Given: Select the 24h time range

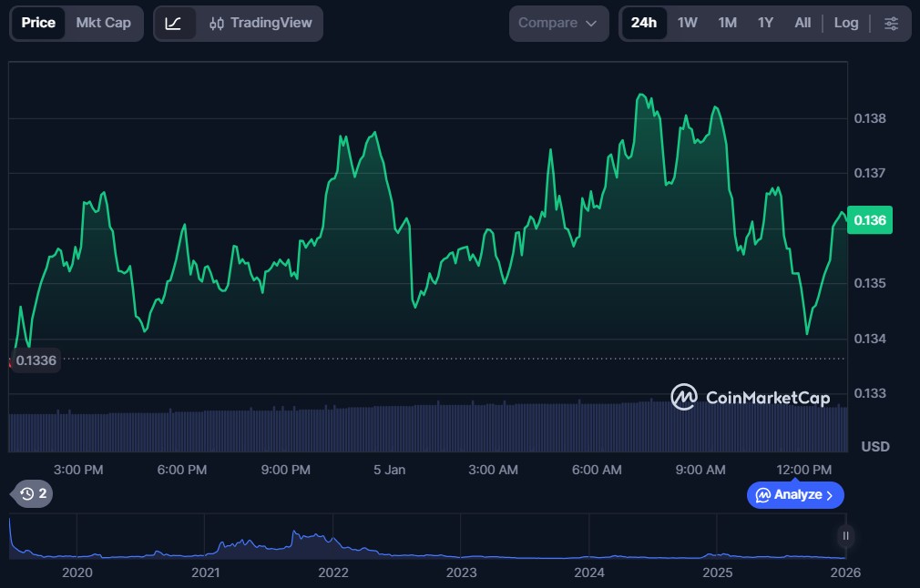Looking at the screenshot, I should (644, 23).
